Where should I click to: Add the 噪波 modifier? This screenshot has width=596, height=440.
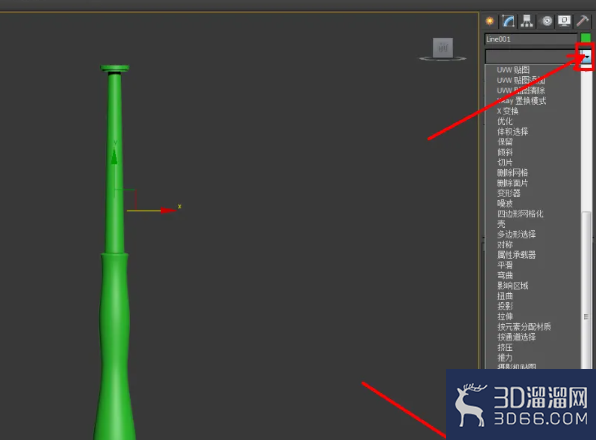click(505, 203)
